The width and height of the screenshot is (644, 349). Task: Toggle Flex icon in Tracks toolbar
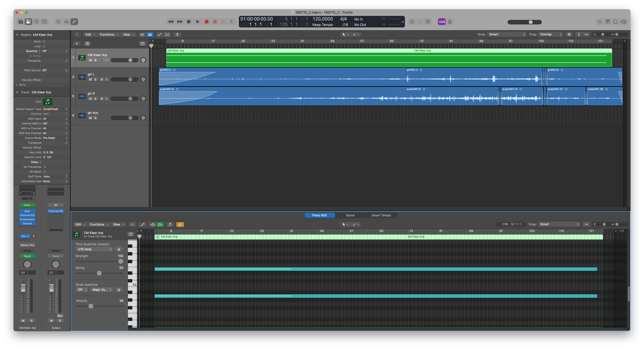click(x=168, y=35)
